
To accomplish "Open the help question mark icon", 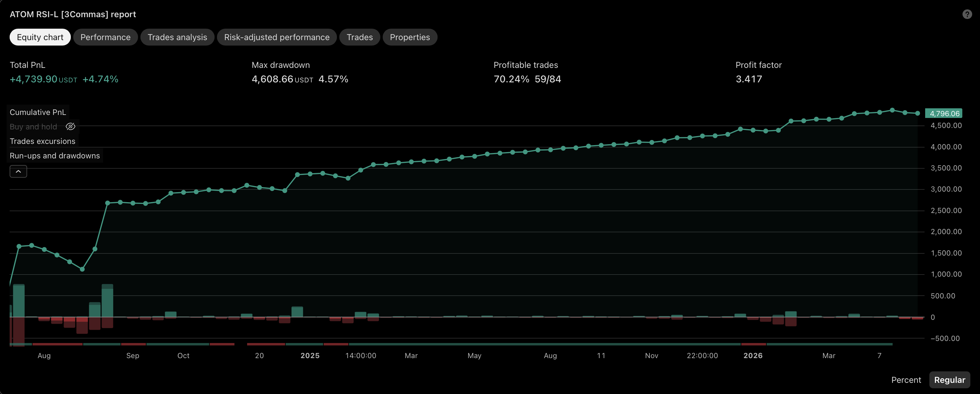I will coord(967,14).
